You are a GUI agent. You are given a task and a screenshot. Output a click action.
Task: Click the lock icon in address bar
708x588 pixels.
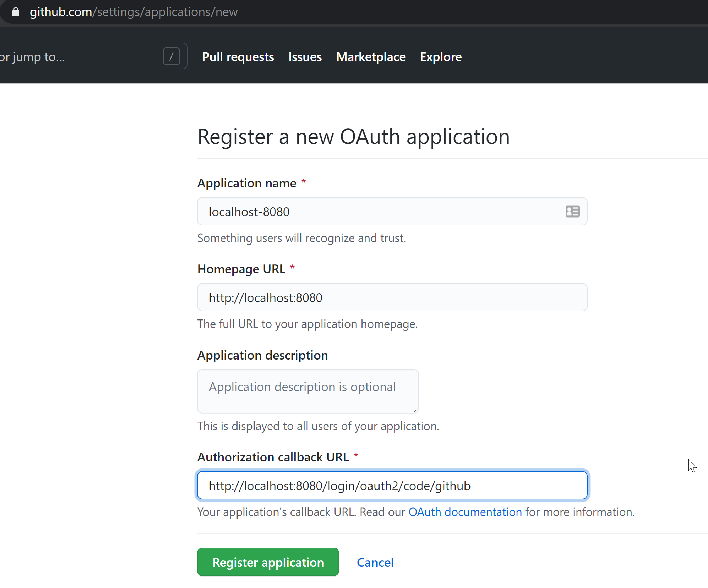pyautogui.click(x=15, y=12)
